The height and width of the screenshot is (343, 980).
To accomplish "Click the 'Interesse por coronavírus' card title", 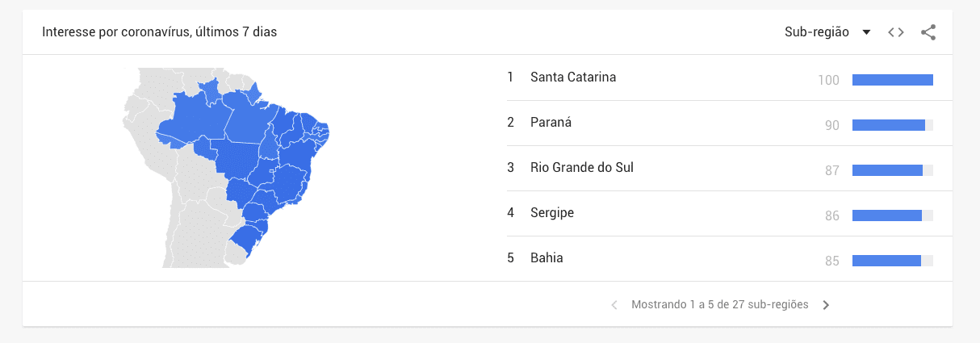I will point(159,32).
